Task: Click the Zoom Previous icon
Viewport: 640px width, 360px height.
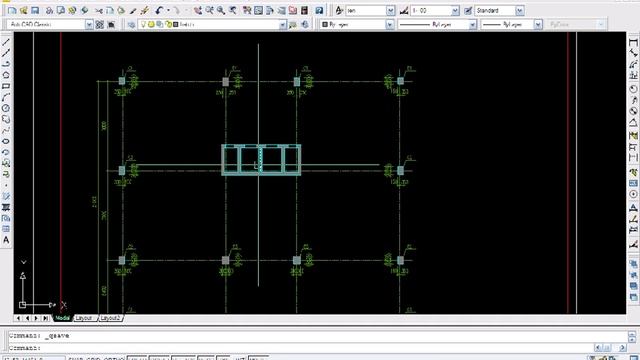Action: [233, 11]
